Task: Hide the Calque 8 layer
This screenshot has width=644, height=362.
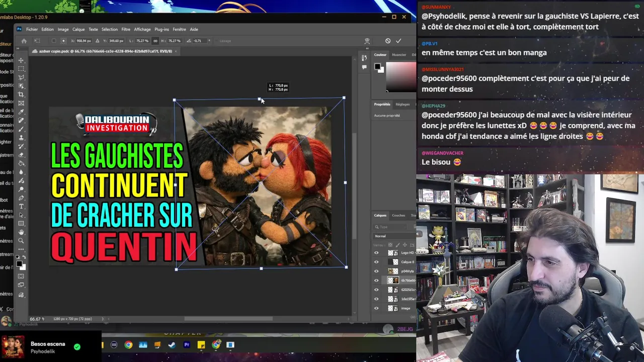Action: point(376,262)
